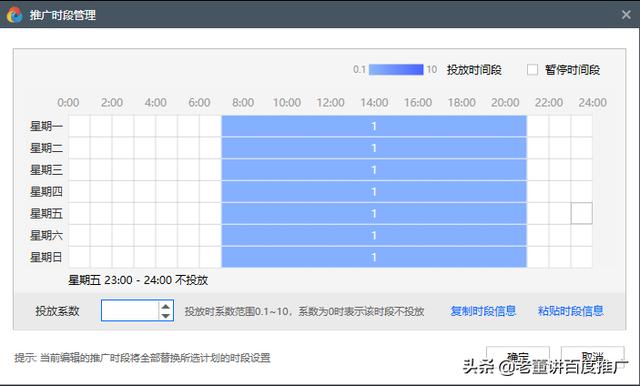Select the 星期一 0:00 empty cell

click(x=79, y=126)
